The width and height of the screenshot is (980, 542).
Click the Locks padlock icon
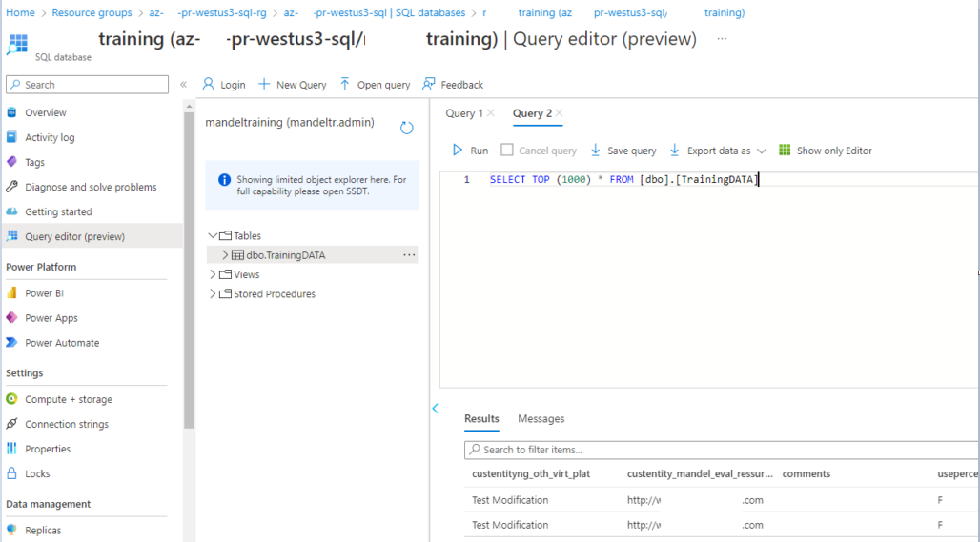[x=11, y=473]
